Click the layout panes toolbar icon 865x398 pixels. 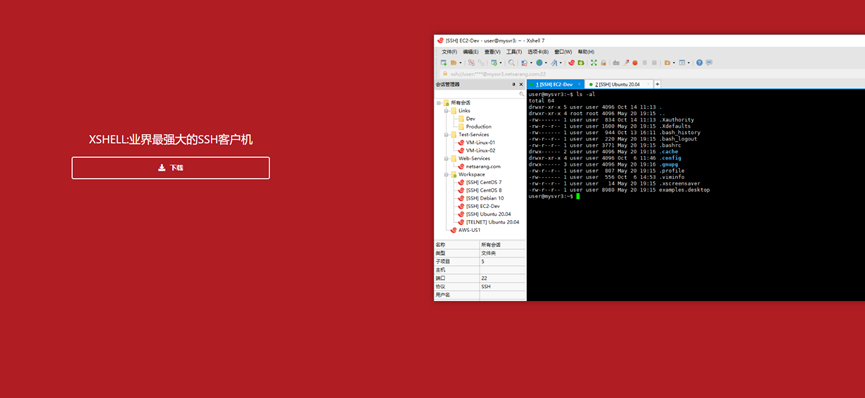pos(682,63)
